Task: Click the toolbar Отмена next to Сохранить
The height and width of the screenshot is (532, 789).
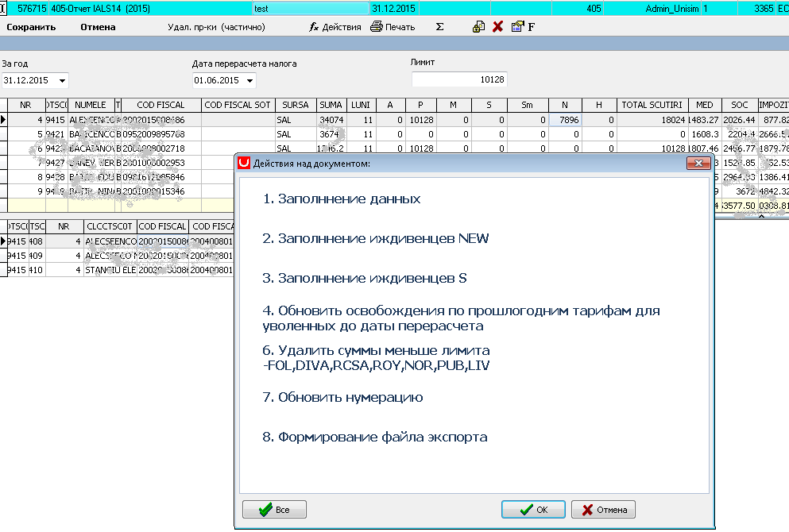Action: (98, 27)
